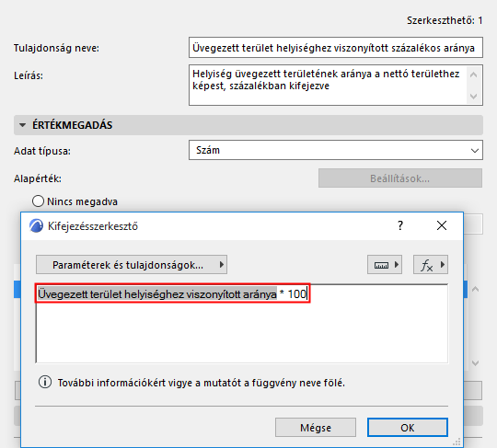Click the Mégse button

coord(316,428)
